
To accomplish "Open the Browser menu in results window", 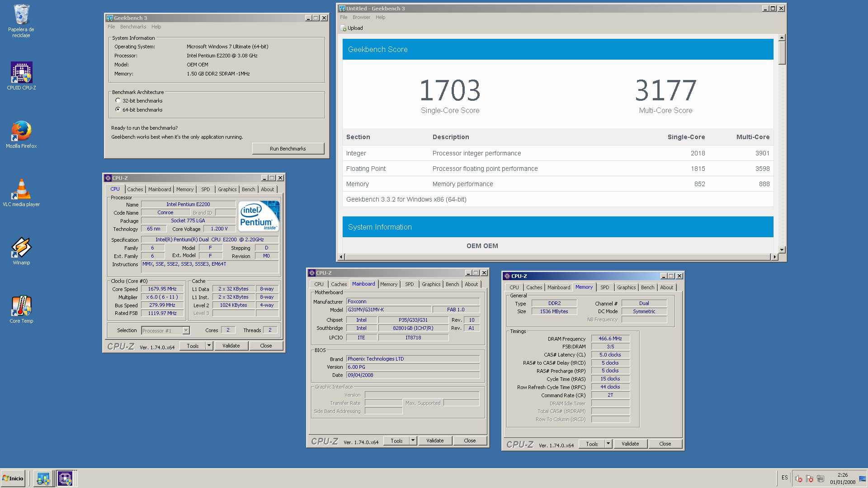I will (361, 17).
